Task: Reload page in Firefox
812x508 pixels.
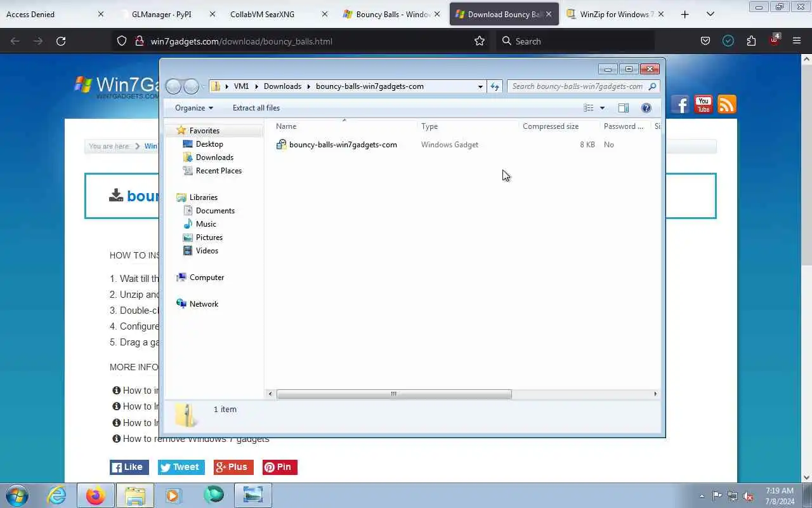Action: tap(61, 41)
